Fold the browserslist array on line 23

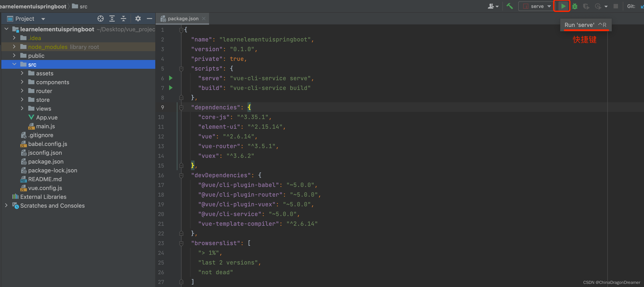point(181,243)
